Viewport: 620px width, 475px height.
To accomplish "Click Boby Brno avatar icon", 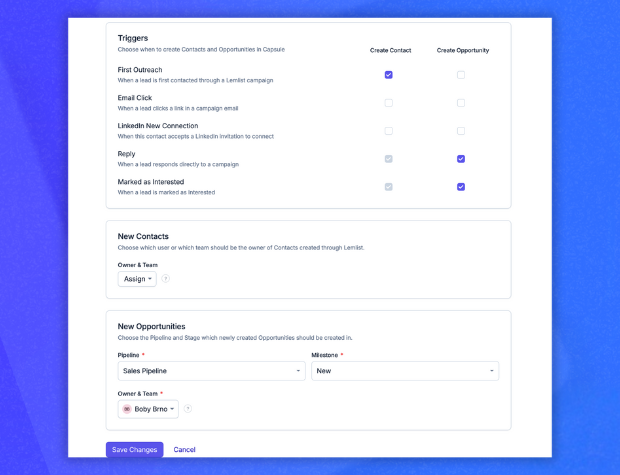I will click(127, 409).
